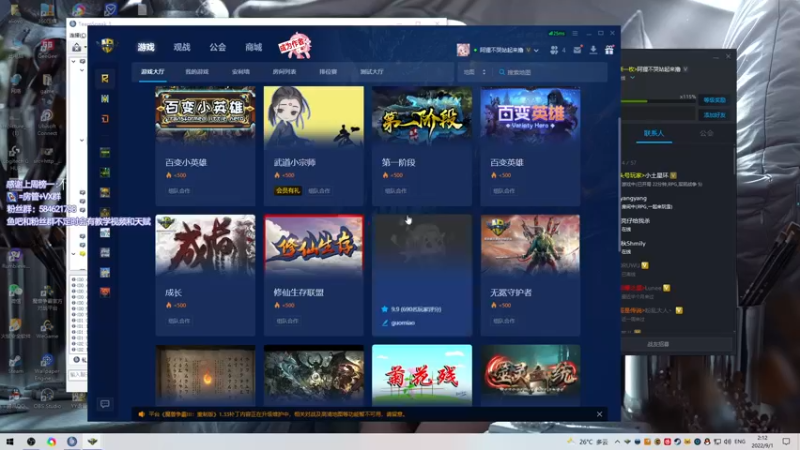Open the mail envelope icon

(x=577, y=50)
